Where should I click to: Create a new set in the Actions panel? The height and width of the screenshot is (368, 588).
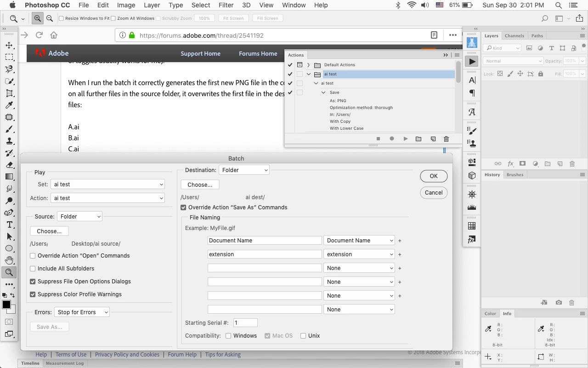(x=418, y=139)
